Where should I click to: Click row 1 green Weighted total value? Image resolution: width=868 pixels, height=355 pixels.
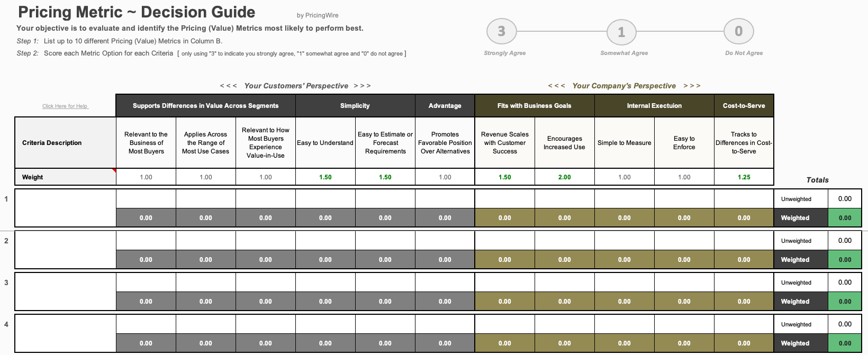click(x=845, y=218)
